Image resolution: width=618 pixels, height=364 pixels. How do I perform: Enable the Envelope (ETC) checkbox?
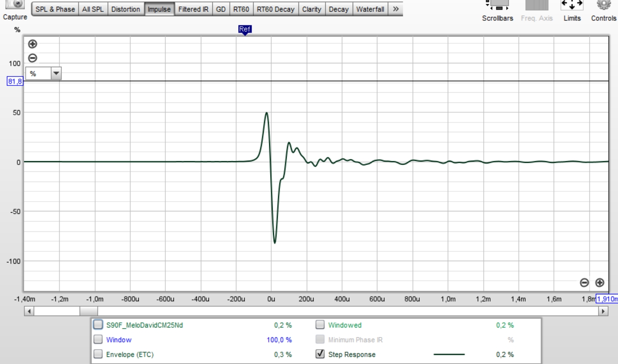pyautogui.click(x=98, y=354)
